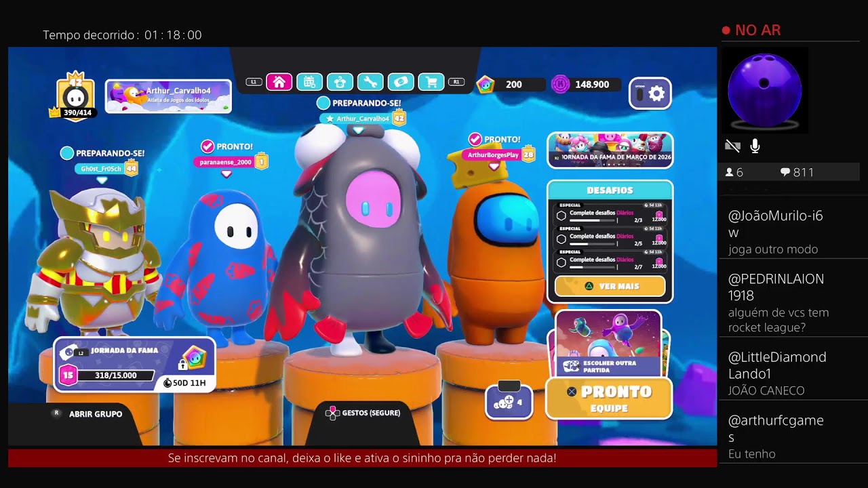868x488 pixels.
Task: Click Pronto checkmark above ArthurBorgesPlay
Action: tap(475, 139)
